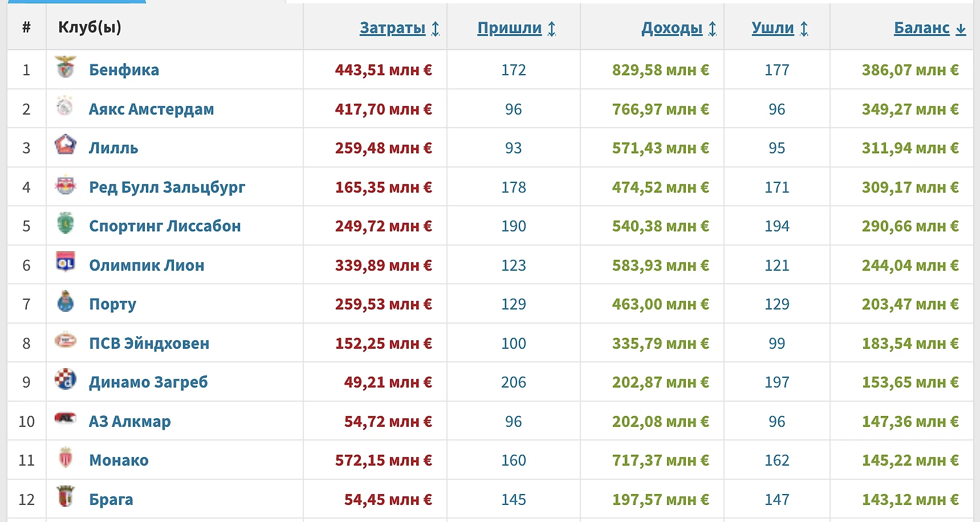Click the AZ Alkmaar logo icon
The width and height of the screenshot is (980, 522).
pyautogui.click(x=66, y=418)
